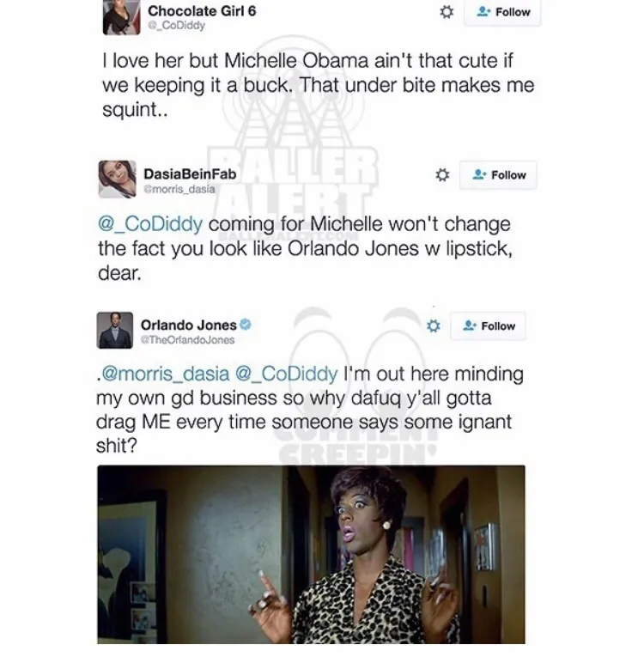This screenshot has width=644, height=657.
Task: Click the DasiaBeinFab display name
Action: point(190,173)
